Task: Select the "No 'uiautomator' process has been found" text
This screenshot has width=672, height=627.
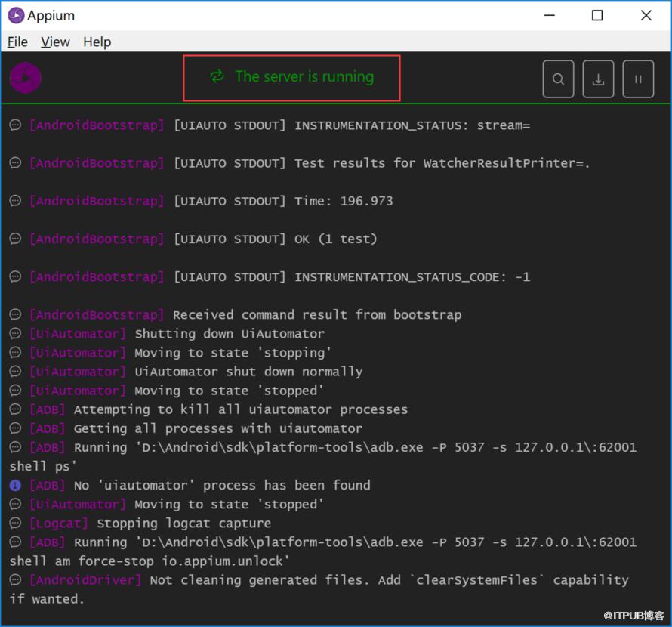Action: (222, 486)
